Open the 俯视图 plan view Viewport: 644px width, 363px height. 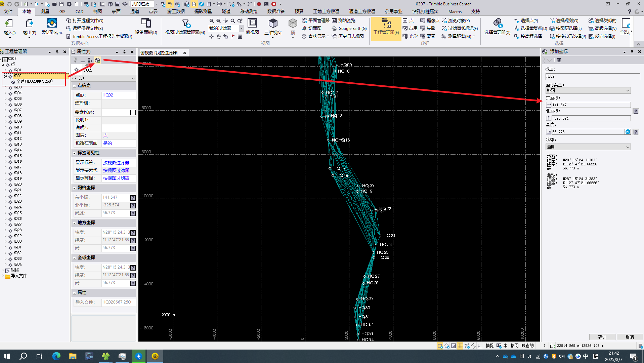tap(252, 27)
